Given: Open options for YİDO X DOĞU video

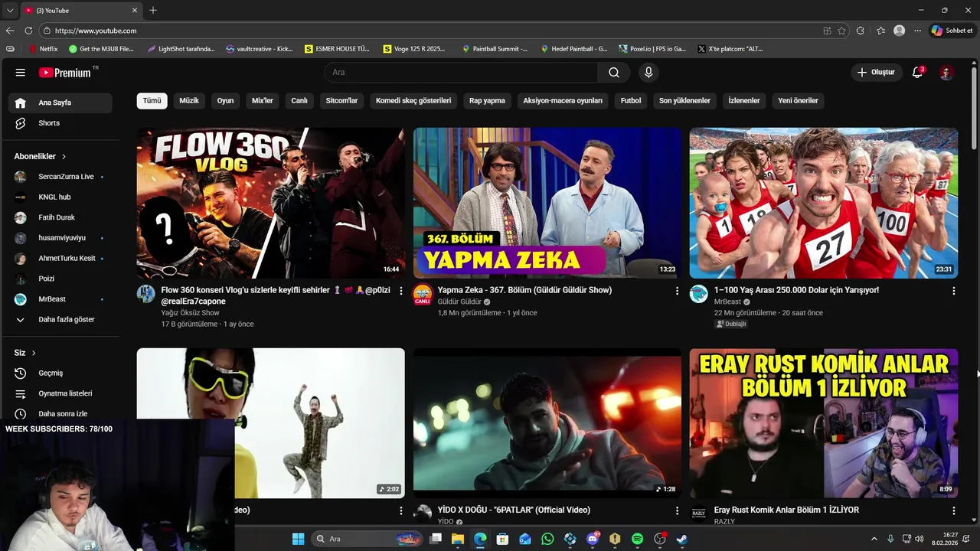Looking at the screenshot, I should point(677,510).
